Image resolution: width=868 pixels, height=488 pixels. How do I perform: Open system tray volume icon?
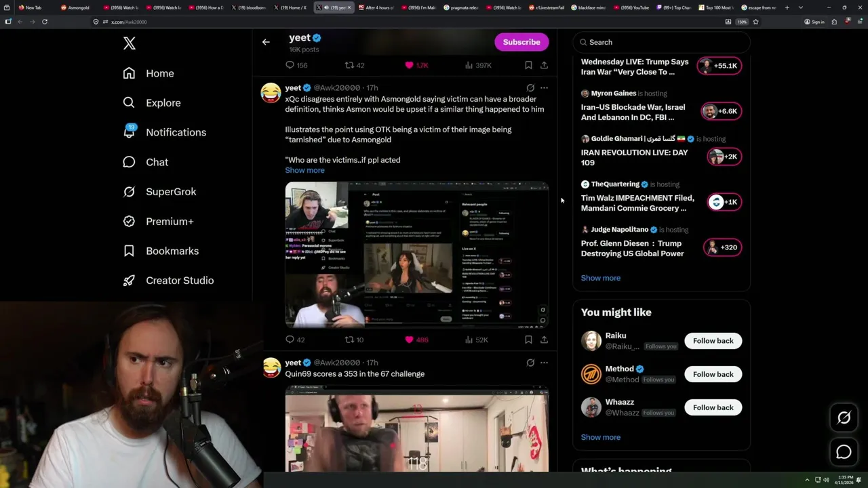[826, 480]
